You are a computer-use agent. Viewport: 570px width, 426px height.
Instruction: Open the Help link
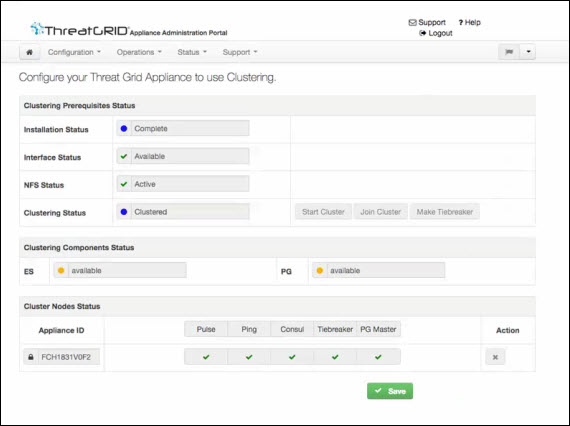click(x=469, y=23)
